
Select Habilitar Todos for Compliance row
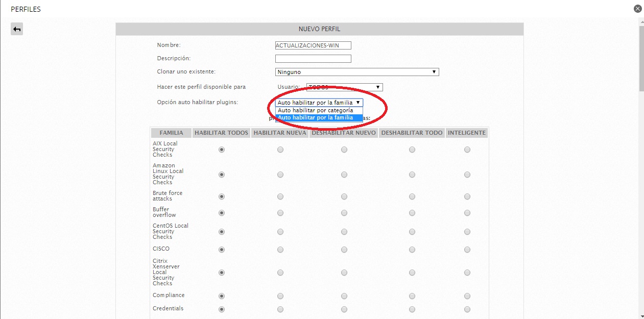click(222, 296)
